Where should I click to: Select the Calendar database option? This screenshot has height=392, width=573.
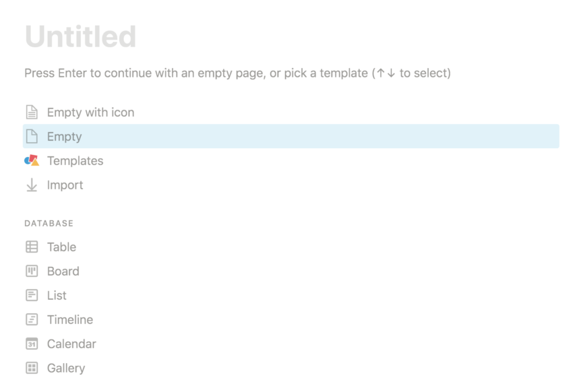(71, 344)
